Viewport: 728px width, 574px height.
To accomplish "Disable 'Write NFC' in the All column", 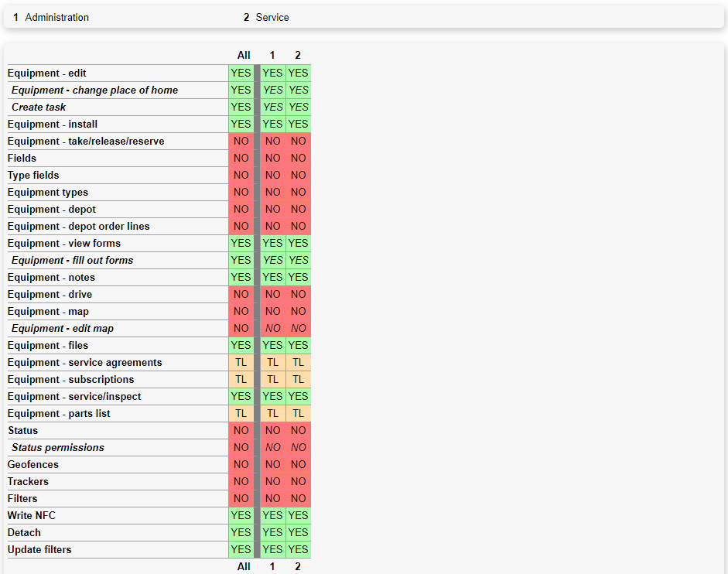I will 241,516.
